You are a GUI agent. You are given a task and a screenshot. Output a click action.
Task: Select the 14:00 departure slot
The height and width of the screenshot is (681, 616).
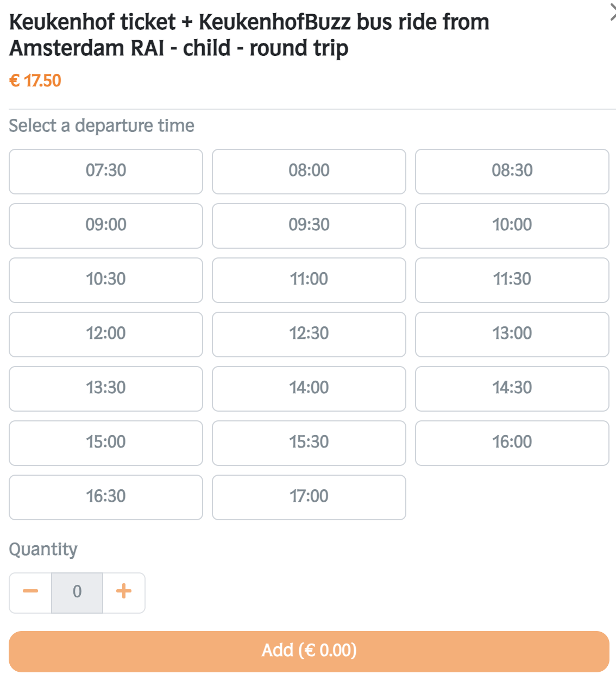309,388
